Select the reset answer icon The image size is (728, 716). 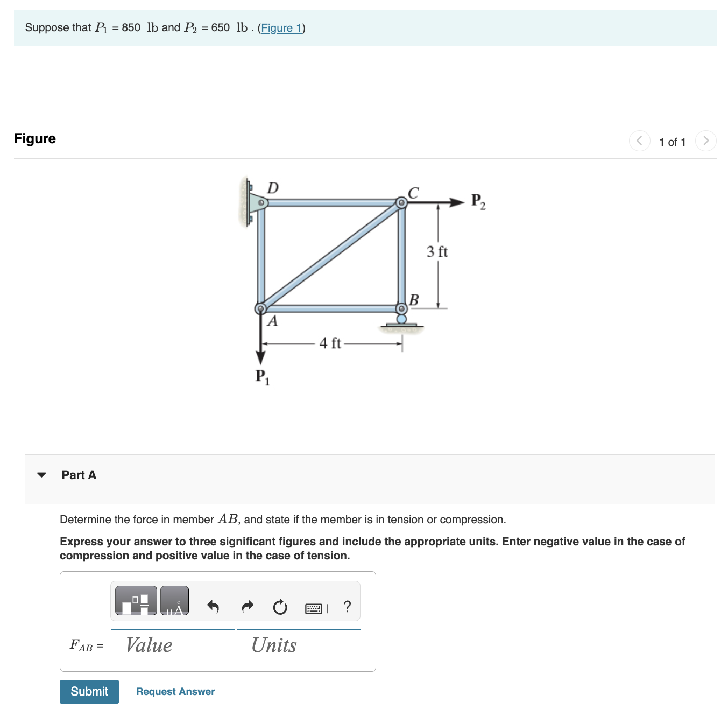click(x=280, y=607)
